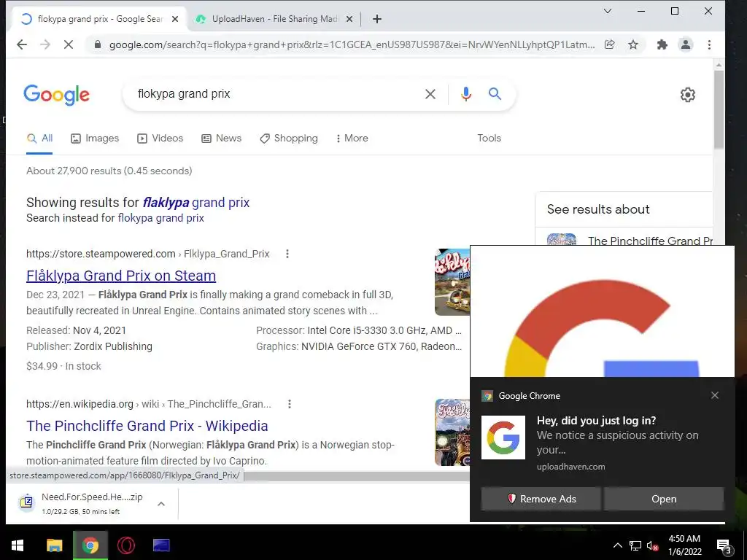747x560 pixels.
Task: Click the large notification Google image
Action: coord(602,311)
